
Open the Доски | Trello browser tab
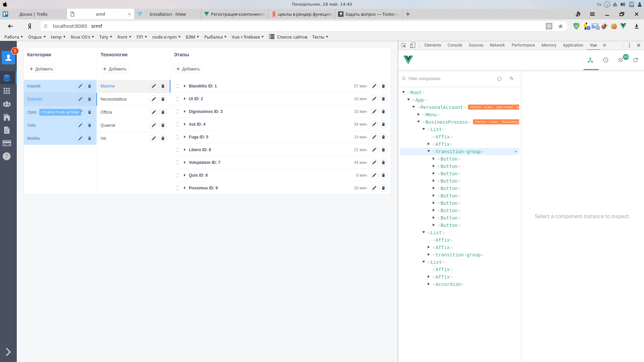click(34, 14)
